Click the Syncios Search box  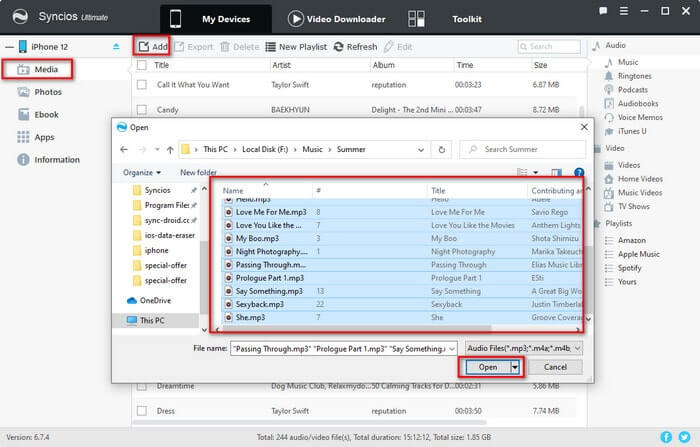coord(550,46)
